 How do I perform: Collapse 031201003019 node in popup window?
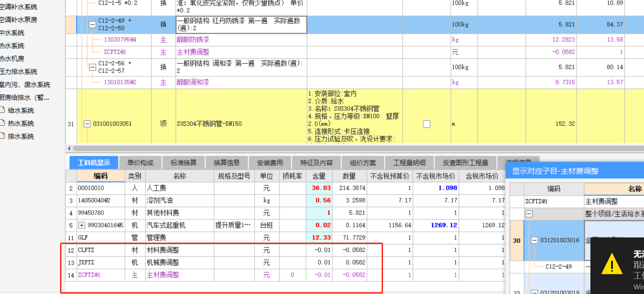tap(535, 291)
